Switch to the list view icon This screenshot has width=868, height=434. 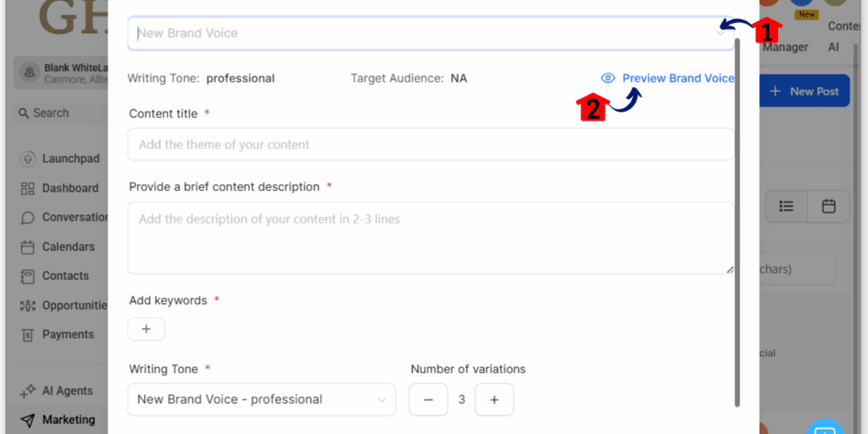pyautogui.click(x=786, y=207)
